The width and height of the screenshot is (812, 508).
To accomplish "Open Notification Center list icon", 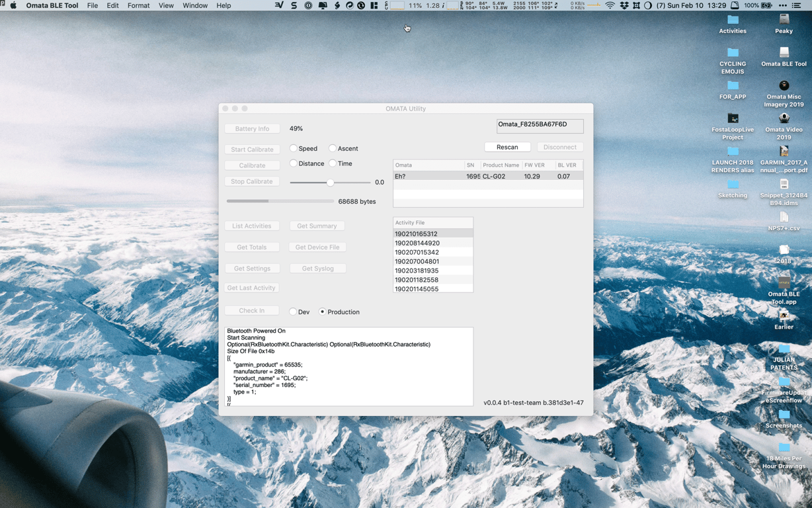I will point(797,5).
